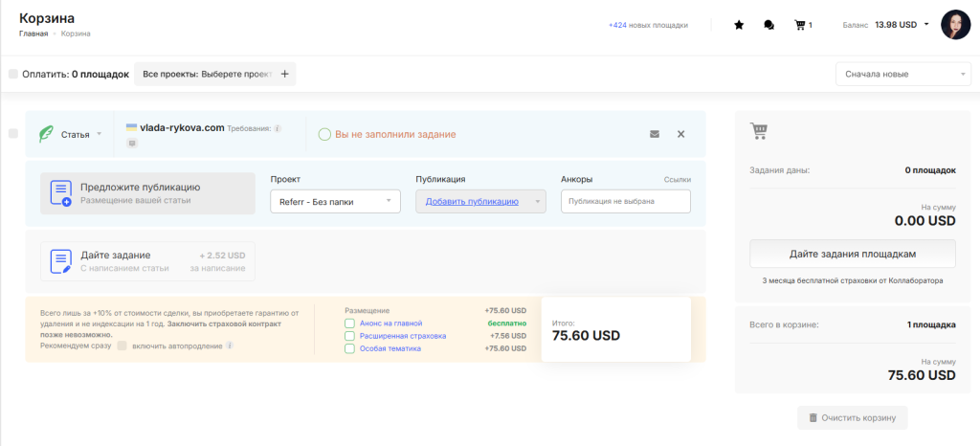Click the 'Анкоры' input field
This screenshot has height=446, width=980.
pos(625,202)
